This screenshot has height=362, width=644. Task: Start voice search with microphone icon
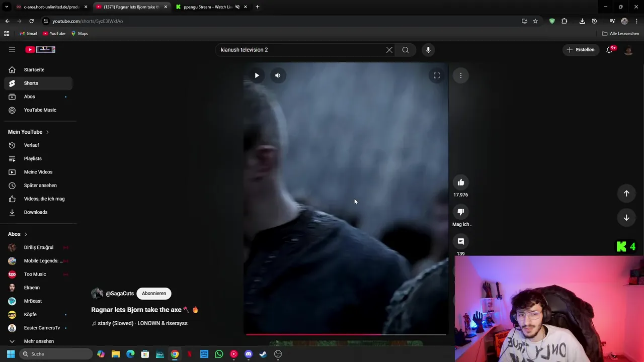click(x=428, y=50)
